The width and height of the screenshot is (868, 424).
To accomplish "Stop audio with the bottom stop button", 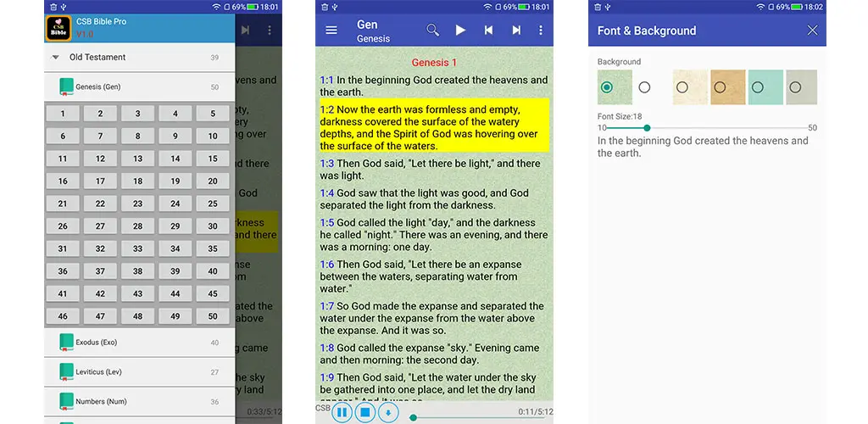I will 365,412.
